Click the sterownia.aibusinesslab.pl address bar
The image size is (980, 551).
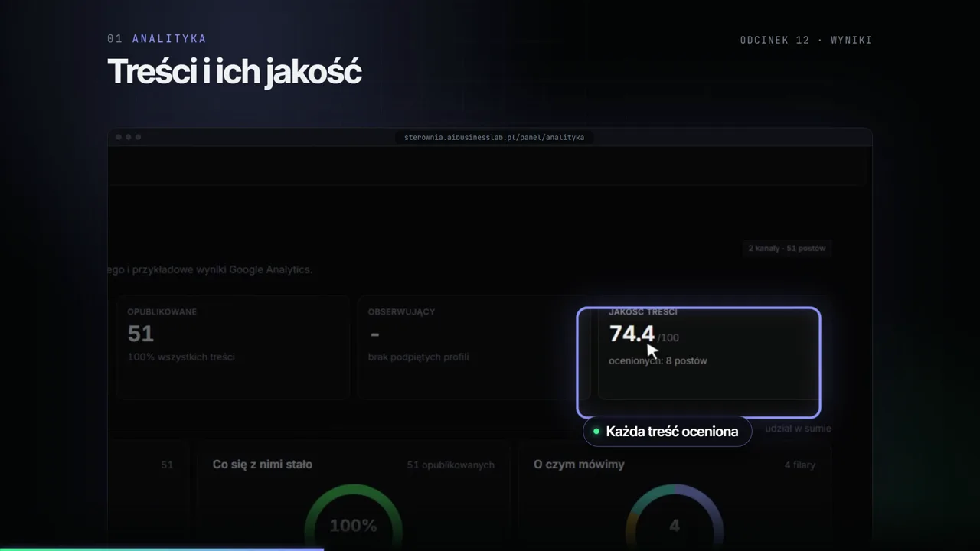(x=494, y=138)
